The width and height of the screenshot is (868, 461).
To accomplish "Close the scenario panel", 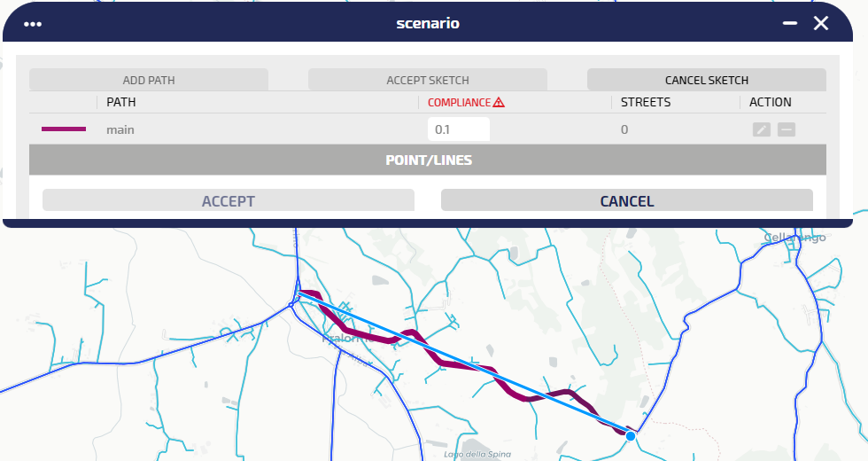I will click(821, 24).
